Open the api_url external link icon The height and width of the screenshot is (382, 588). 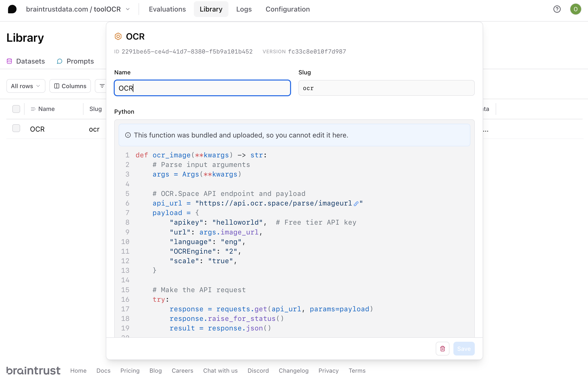(356, 204)
